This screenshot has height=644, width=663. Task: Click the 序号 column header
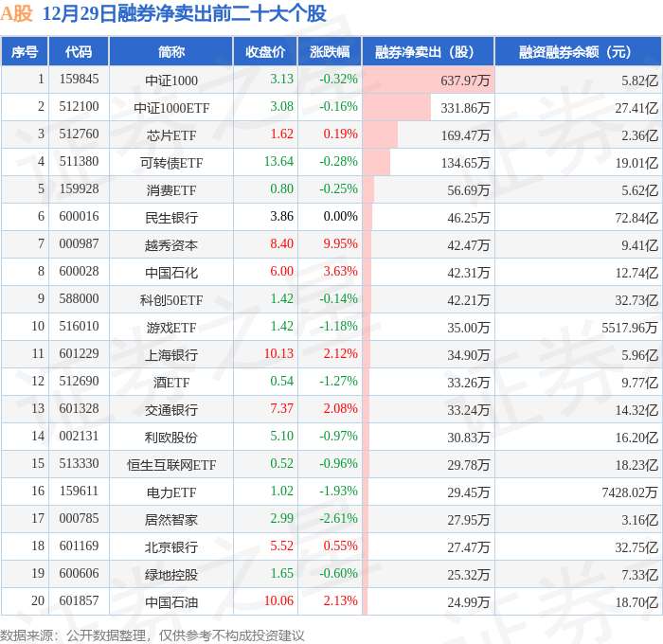coord(25,51)
